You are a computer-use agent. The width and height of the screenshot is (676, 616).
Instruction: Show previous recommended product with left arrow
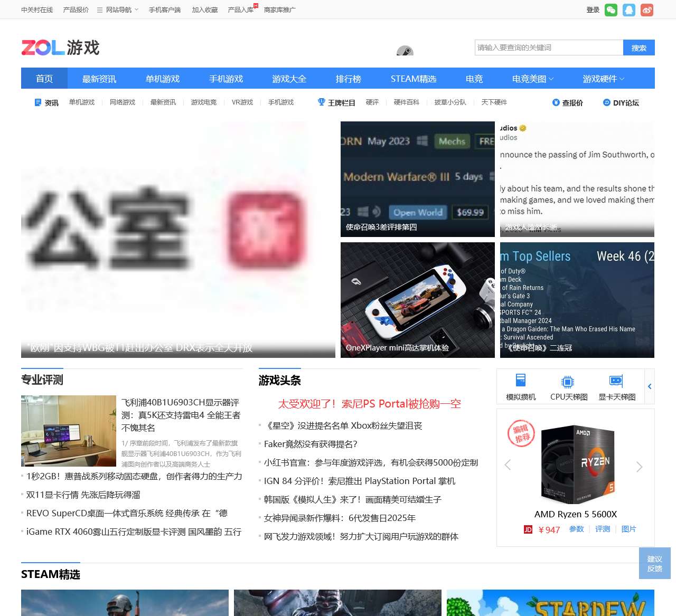pos(508,465)
